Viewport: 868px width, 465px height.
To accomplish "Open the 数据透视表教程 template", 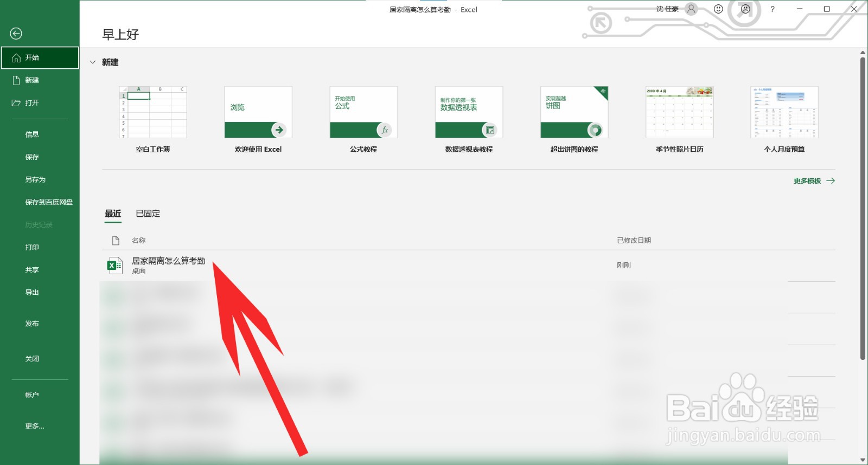I will point(469,120).
